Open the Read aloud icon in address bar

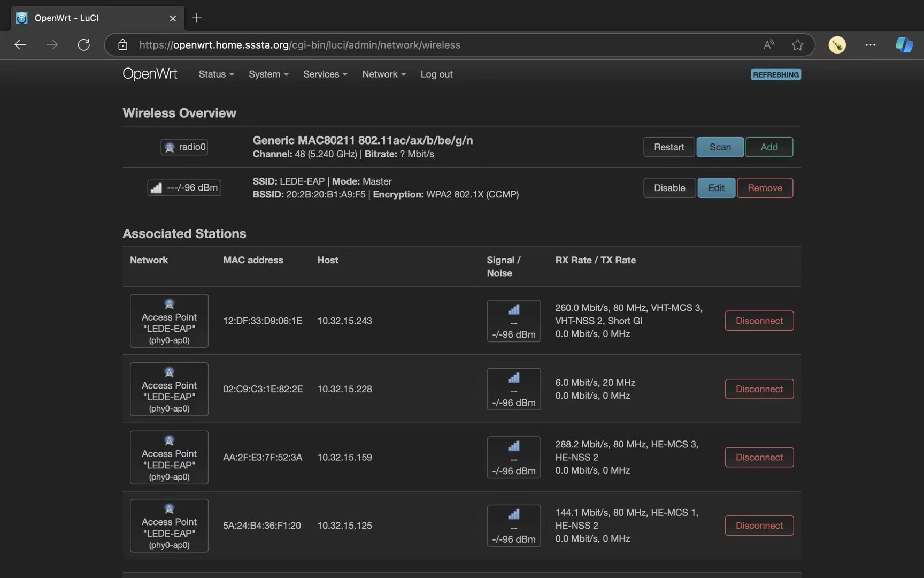click(x=769, y=45)
